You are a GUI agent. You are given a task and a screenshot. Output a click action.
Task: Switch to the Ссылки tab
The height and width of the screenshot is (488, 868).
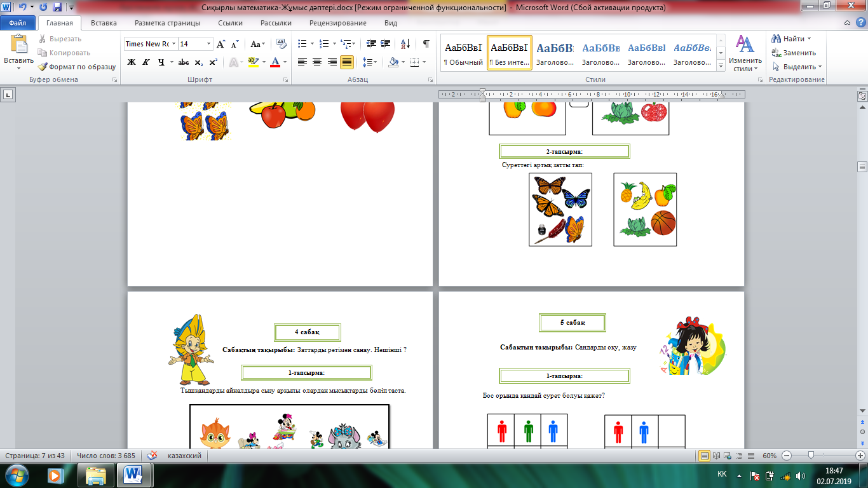pyautogui.click(x=230, y=23)
